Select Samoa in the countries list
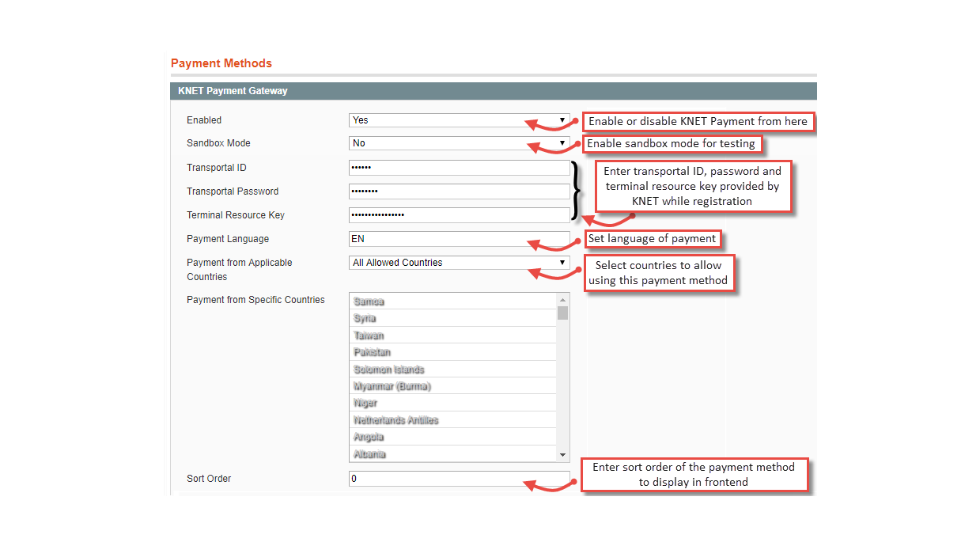This screenshot has width=980, height=546. click(x=453, y=301)
